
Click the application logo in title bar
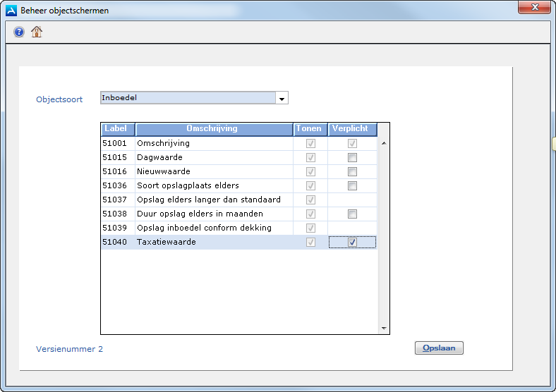[x=11, y=11]
